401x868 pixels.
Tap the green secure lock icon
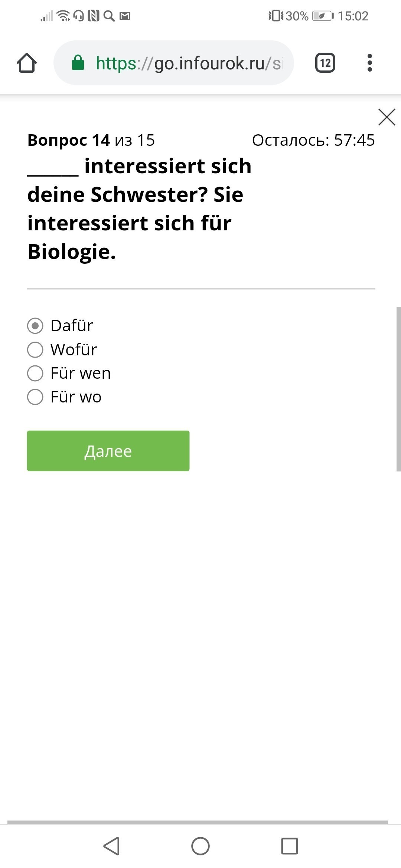pos(78,63)
